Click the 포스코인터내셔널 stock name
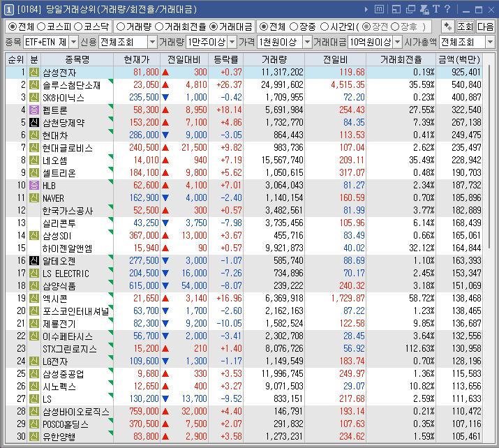Image resolution: width=499 pixels, height=448 pixels. point(76,311)
